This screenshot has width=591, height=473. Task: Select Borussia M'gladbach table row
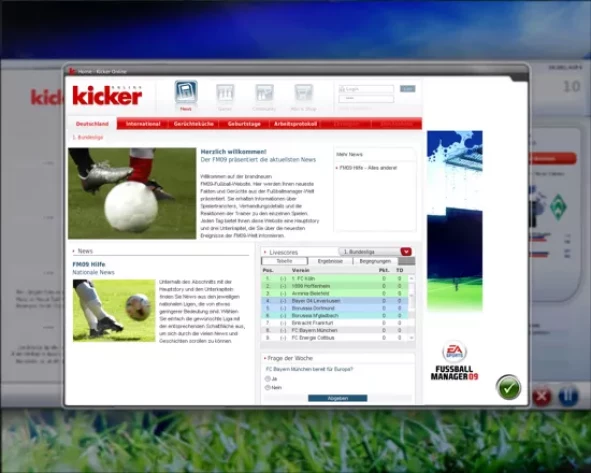click(335, 315)
